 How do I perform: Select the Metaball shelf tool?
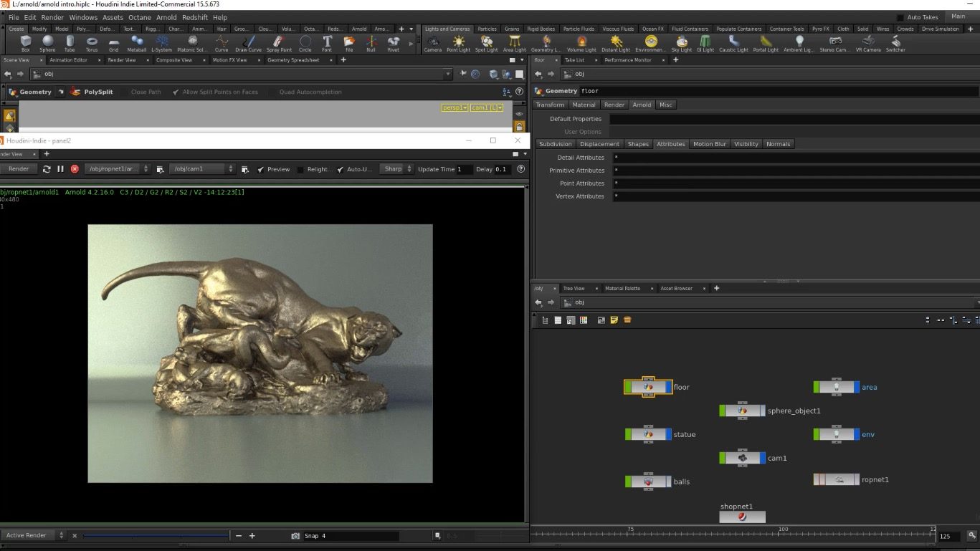pyautogui.click(x=136, y=44)
